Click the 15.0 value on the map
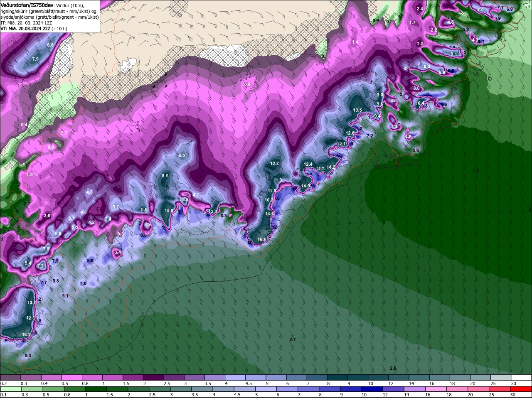The image size is (532, 398). 169,211
